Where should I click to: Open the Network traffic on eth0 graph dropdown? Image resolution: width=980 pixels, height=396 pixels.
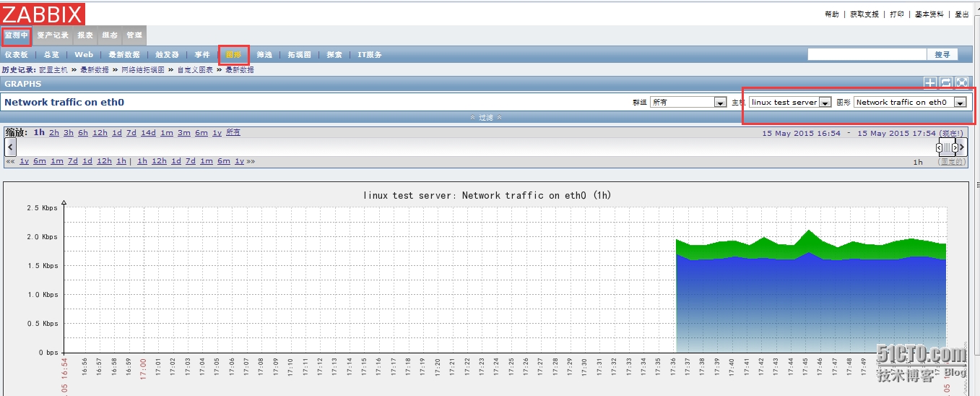pos(910,102)
